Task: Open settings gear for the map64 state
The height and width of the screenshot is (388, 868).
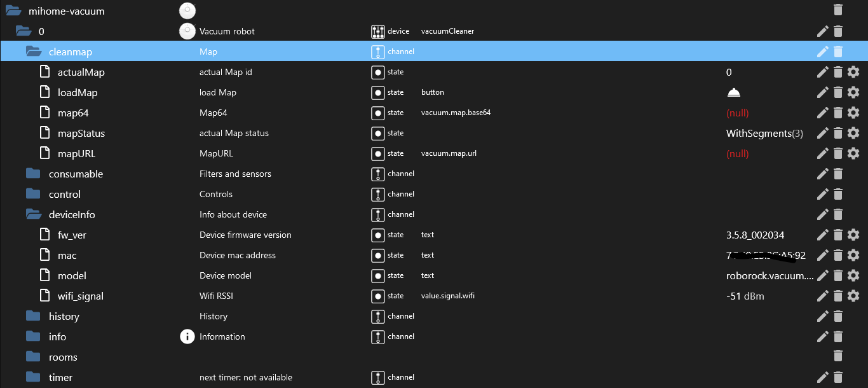Action: click(x=853, y=113)
